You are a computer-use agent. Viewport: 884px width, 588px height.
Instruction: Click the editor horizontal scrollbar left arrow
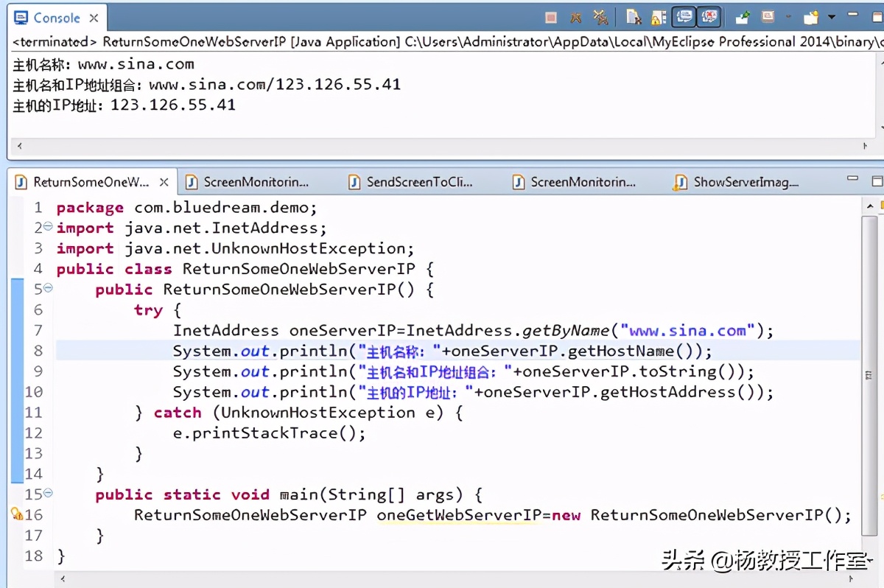point(62,578)
